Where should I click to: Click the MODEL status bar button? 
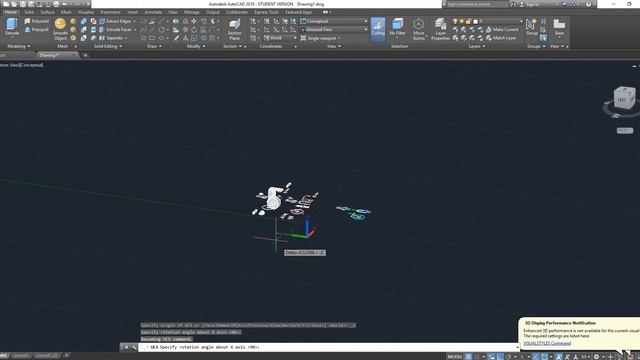(455, 357)
